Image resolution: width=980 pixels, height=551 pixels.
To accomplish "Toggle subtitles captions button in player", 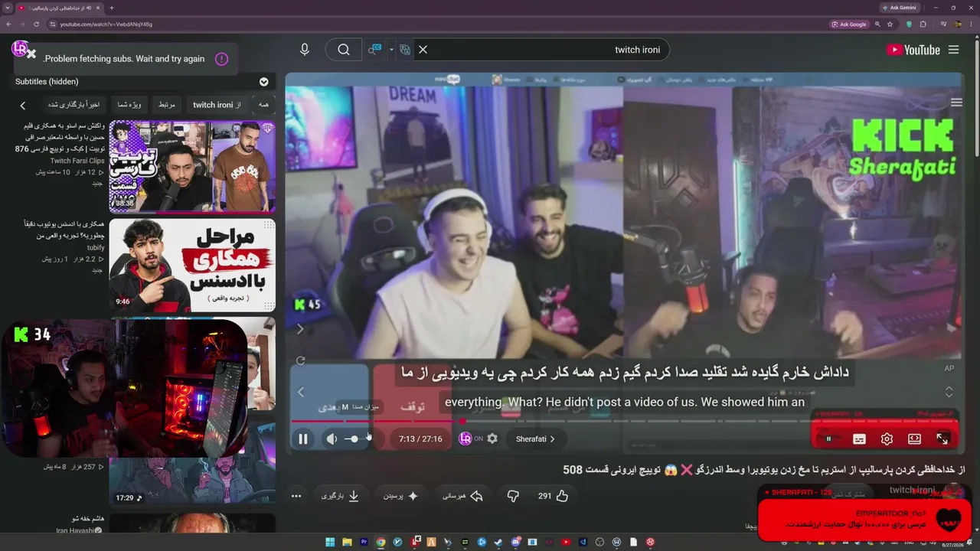I will [859, 439].
